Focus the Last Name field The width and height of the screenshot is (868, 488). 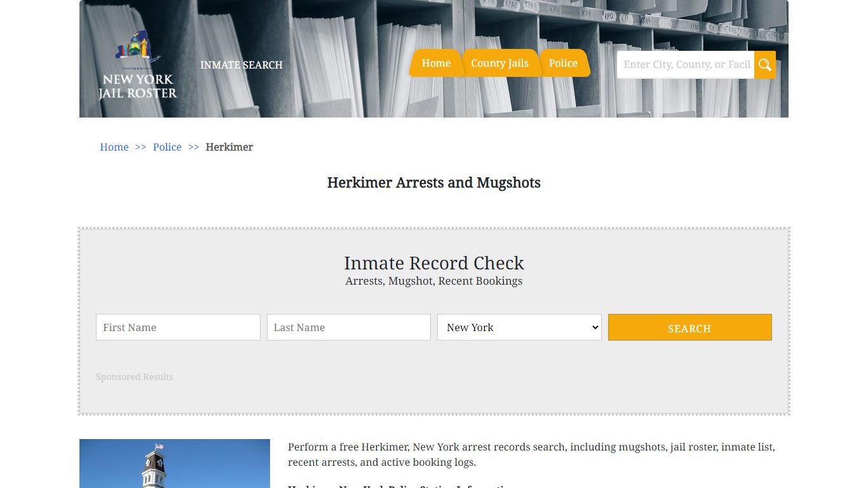click(349, 327)
